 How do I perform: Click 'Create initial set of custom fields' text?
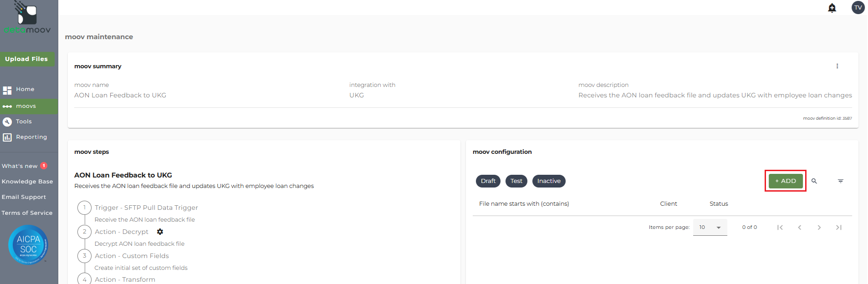point(141,268)
